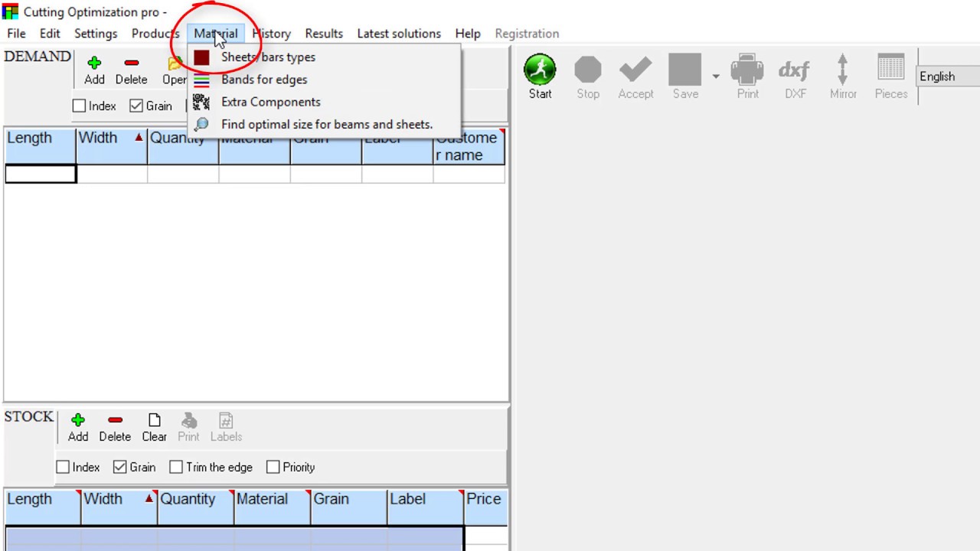
Task: Open the Results menu
Action: pos(324,34)
